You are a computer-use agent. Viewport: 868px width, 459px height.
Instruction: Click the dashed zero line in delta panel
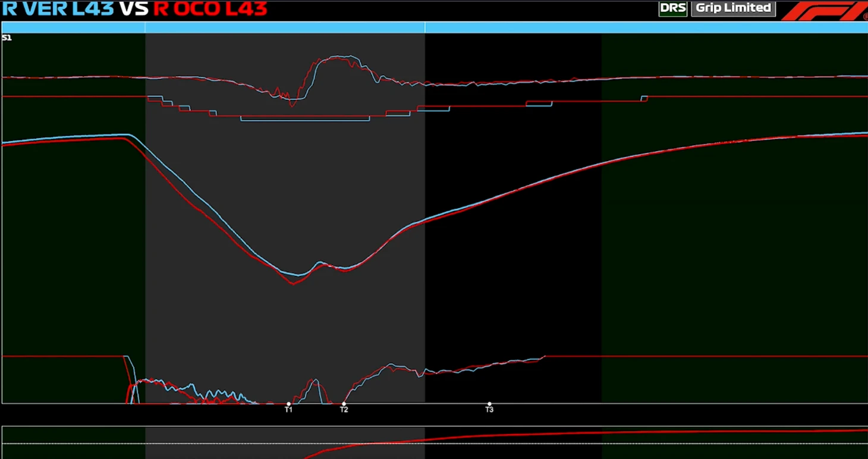(178, 444)
